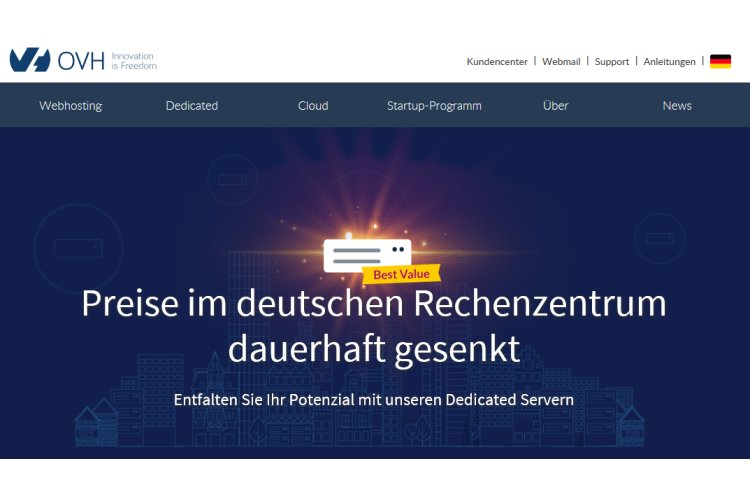Click the large faint server circle on banner's left
This screenshot has height=500, width=750.
78,245
